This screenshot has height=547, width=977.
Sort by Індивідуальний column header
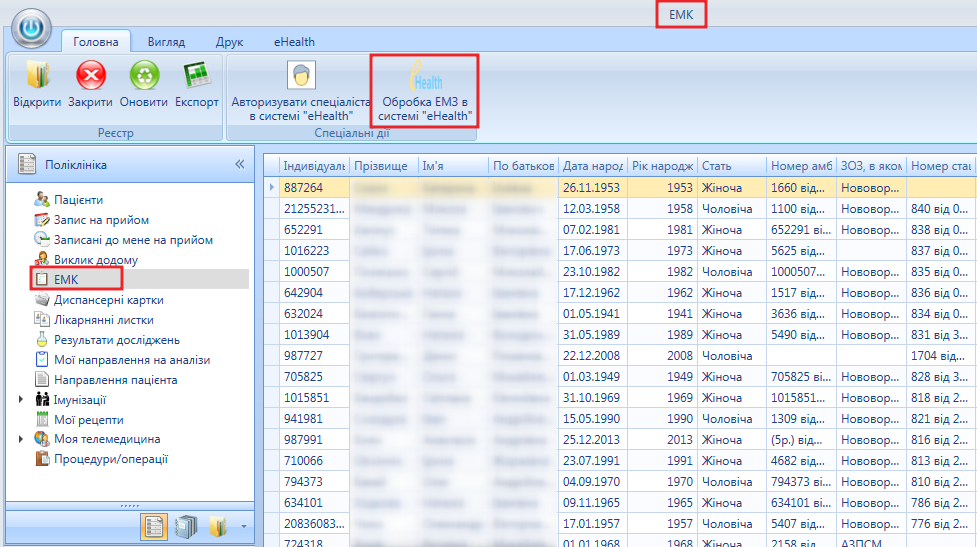(314, 166)
